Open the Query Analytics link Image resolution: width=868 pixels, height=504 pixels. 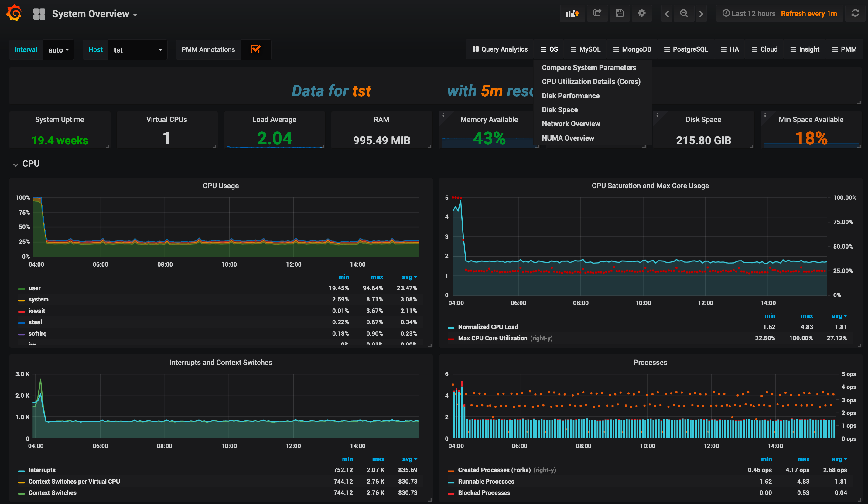[x=500, y=49]
